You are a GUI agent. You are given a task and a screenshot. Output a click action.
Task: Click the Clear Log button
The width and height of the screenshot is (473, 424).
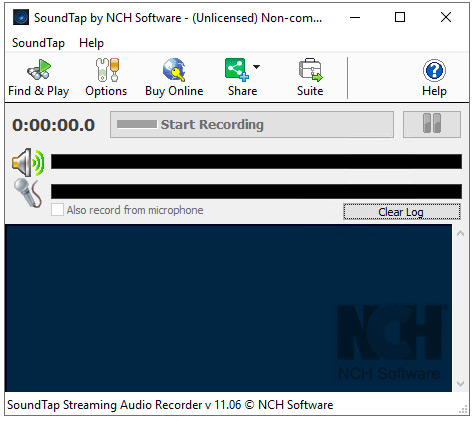pyautogui.click(x=402, y=212)
